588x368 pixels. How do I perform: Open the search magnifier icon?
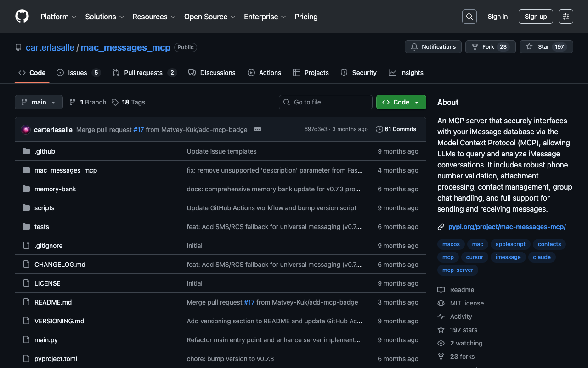(x=469, y=17)
